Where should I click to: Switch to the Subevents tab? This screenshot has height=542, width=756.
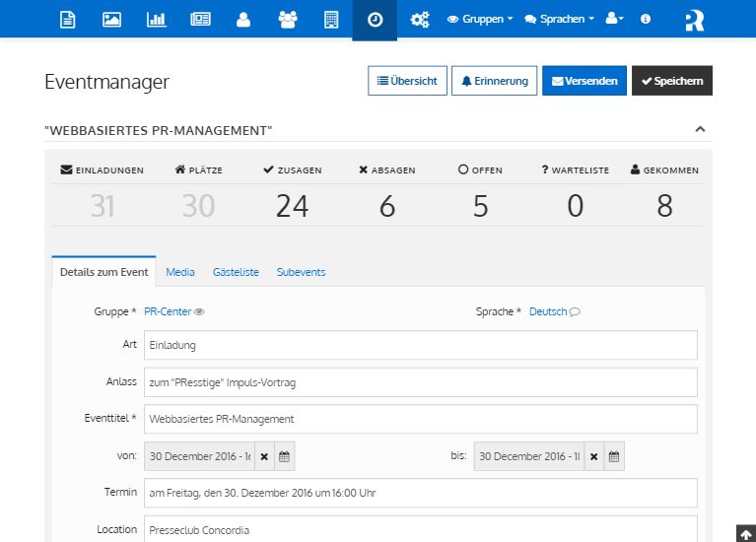301,272
